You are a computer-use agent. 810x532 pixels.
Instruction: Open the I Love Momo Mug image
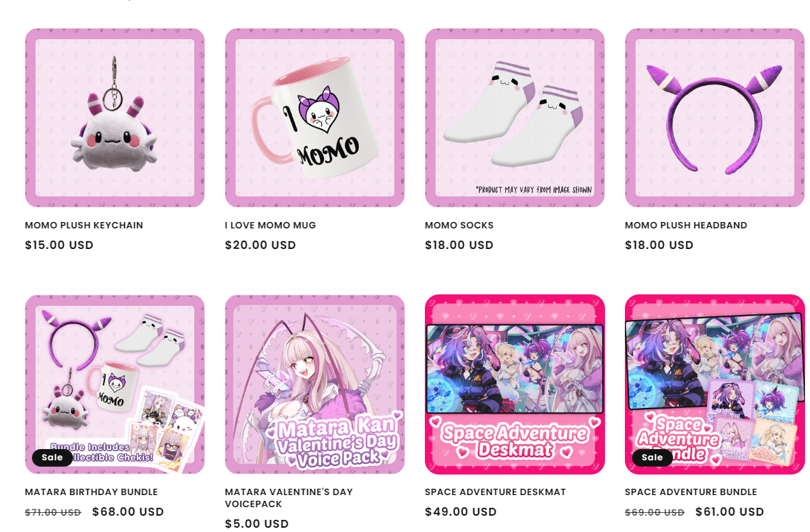coord(315,118)
